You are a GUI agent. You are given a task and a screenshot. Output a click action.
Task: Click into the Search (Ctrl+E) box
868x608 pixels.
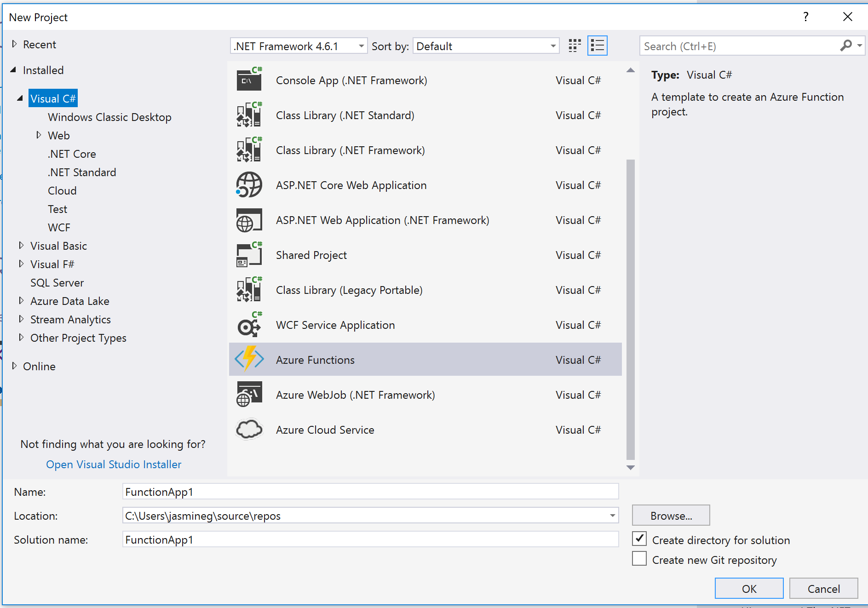740,46
